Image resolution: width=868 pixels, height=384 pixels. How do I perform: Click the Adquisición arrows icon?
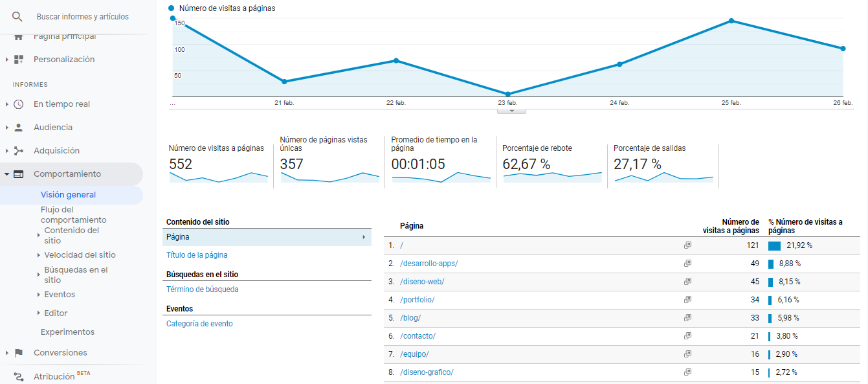point(19,151)
